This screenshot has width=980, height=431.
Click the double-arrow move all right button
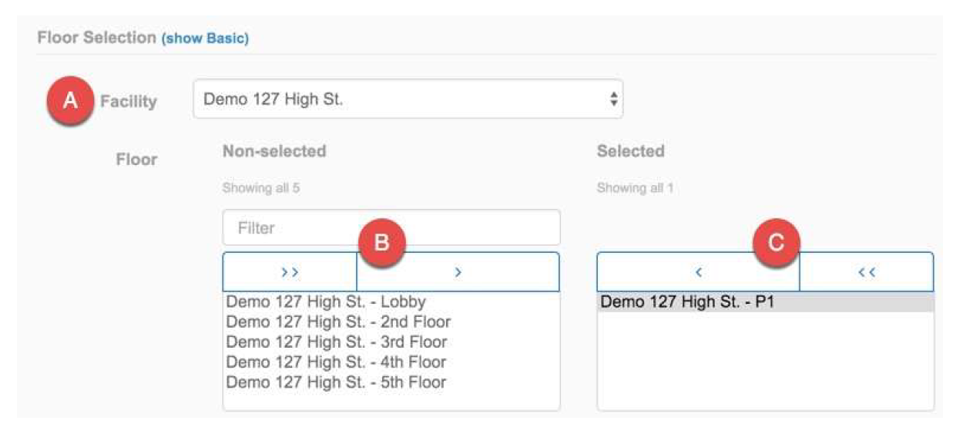point(289,272)
